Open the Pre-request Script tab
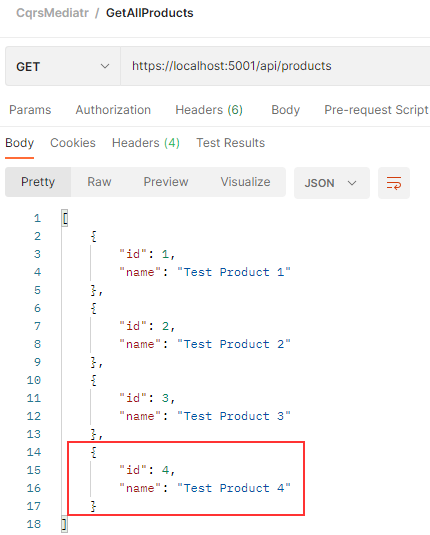This screenshot has height=535, width=430. tap(376, 110)
